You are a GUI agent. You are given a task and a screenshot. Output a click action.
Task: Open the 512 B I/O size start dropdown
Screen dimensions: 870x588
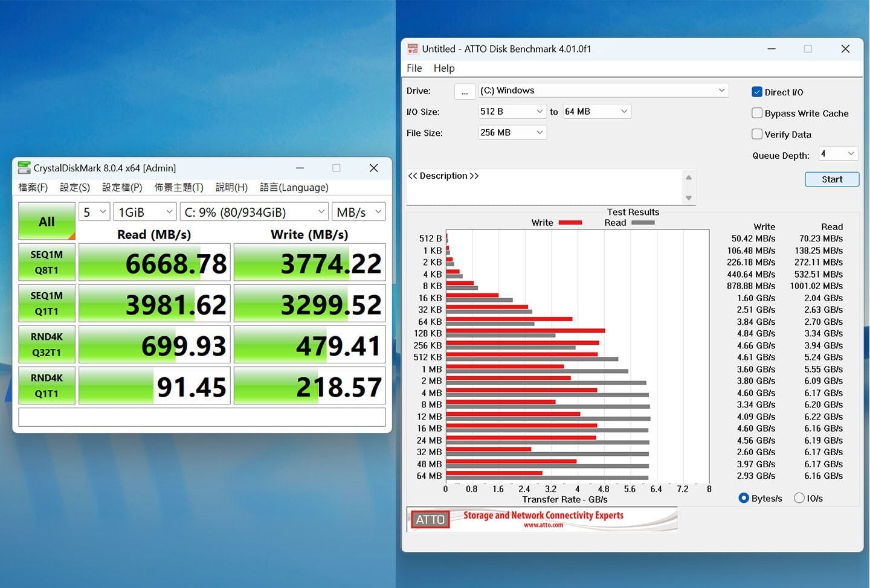click(x=512, y=112)
